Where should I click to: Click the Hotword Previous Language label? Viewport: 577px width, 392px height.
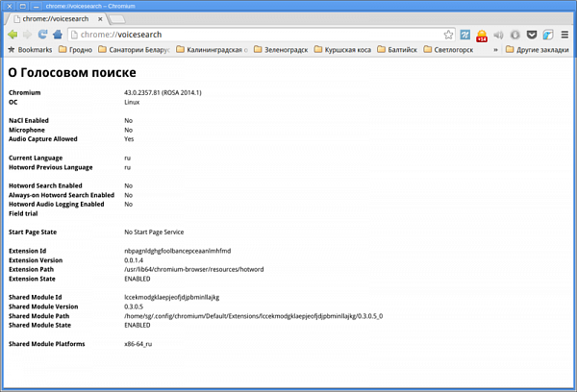(51, 167)
